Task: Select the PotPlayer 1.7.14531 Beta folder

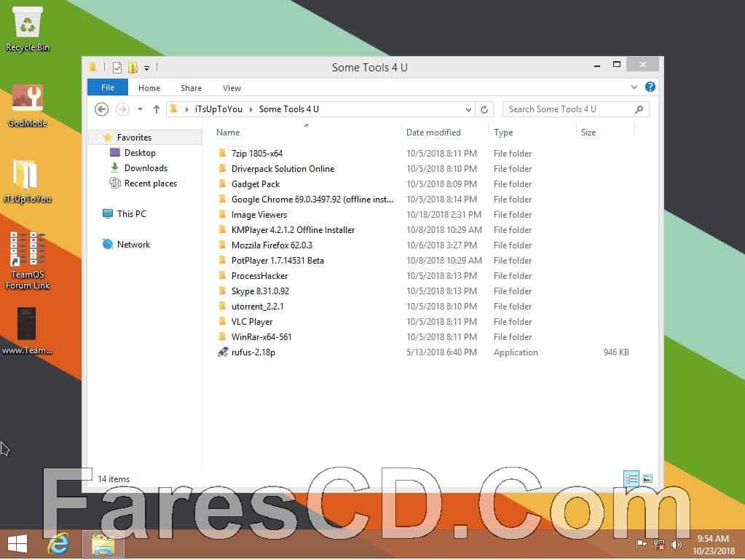Action: 277,260
